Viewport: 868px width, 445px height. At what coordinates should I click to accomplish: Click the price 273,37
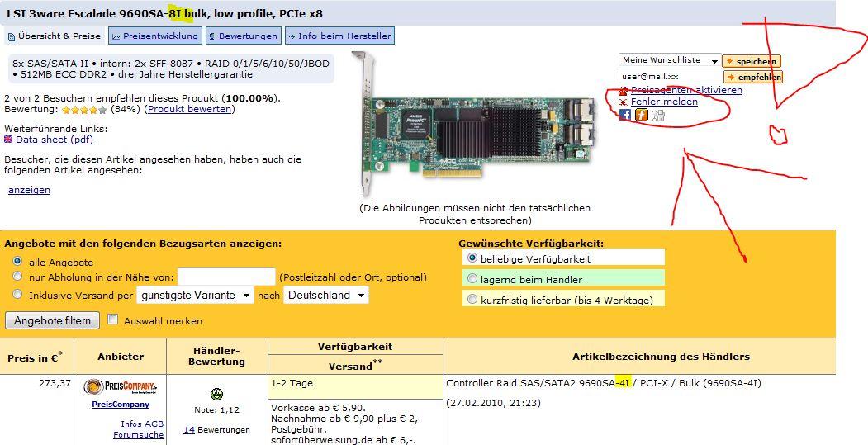coord(55,382)
